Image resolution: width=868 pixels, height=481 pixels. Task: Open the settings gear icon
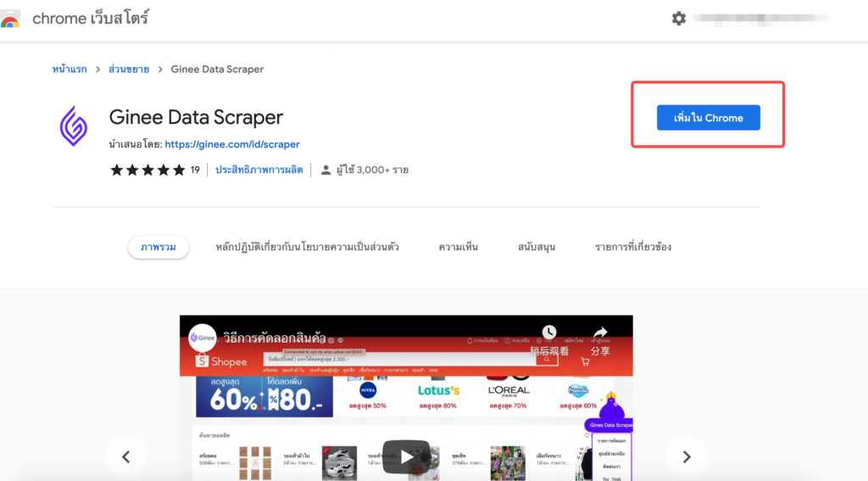pyautogui.click(x=679, y=19)
